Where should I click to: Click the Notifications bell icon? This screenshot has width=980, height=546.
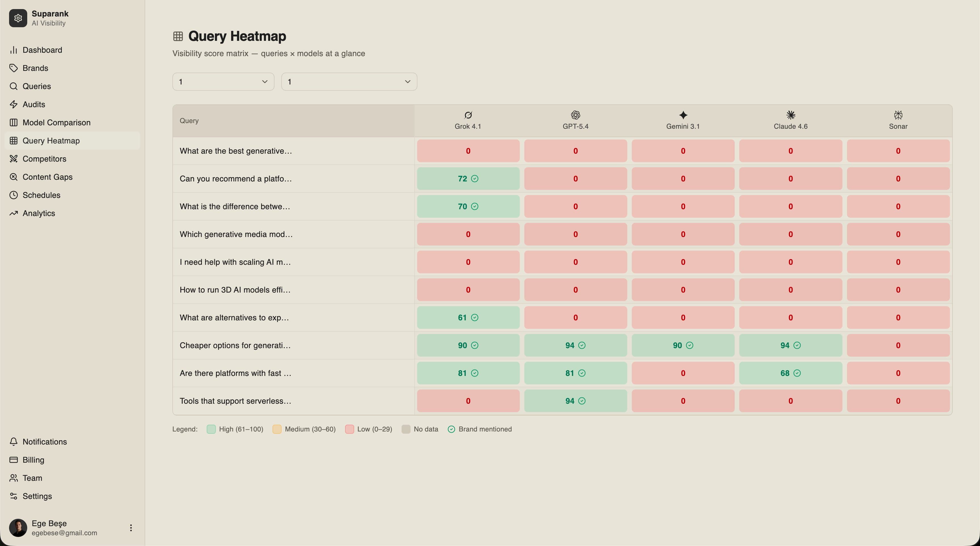pyautogui.click(x=14, y=441)
